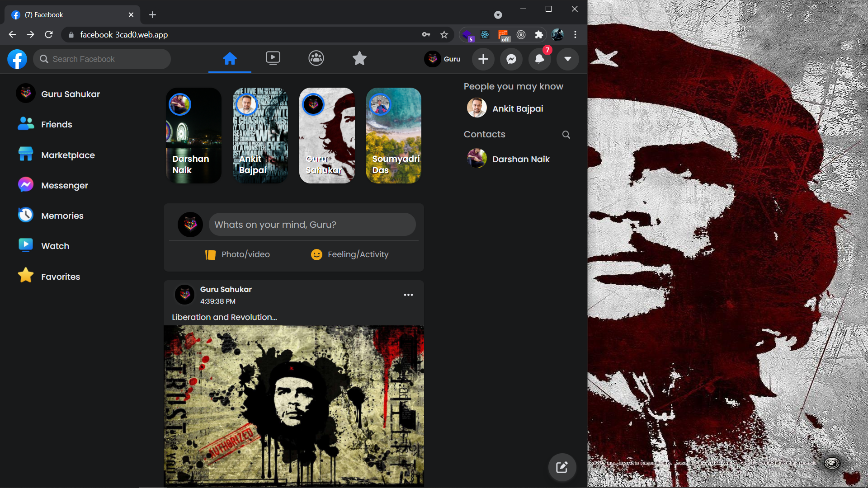Open a new browser tab

152,15
